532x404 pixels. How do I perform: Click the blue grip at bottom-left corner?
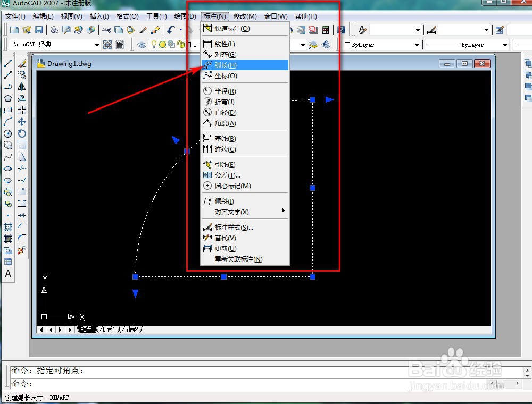(135, 276)
